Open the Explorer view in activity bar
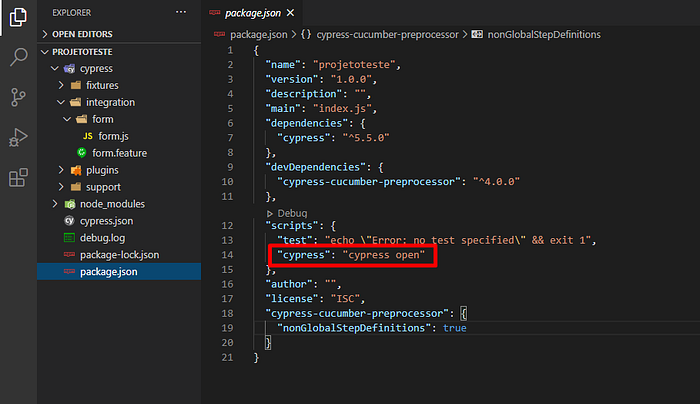This screenshot has height=404, width=700. click(18, 17)
